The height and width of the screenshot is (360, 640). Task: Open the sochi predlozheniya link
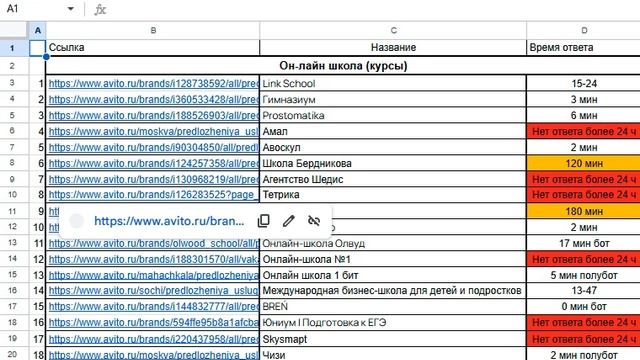click(x=153, y=291)
